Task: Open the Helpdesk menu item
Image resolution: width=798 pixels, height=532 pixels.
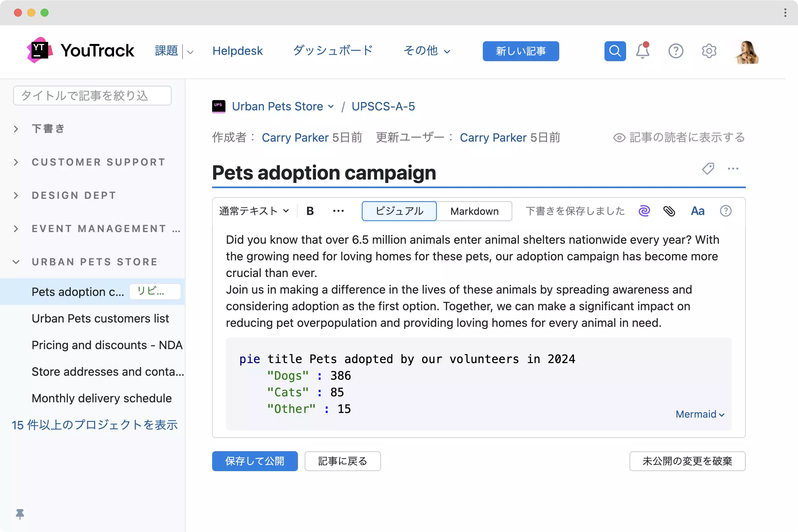Action: pyautogui.click(x=237, y=51)
